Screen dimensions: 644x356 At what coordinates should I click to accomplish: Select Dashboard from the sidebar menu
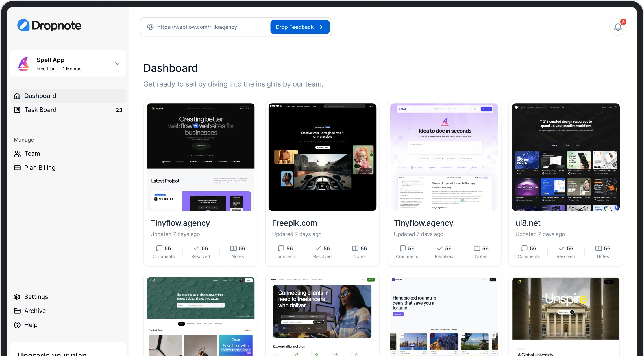pyautogui.click(x=40, y=96)
